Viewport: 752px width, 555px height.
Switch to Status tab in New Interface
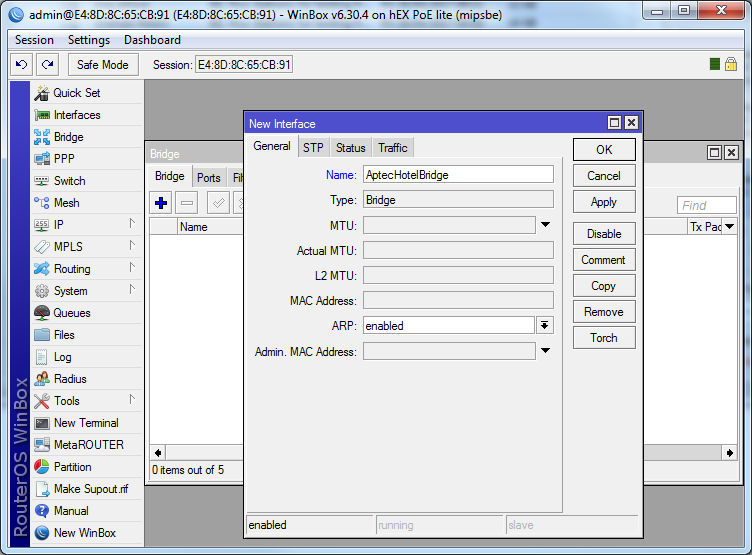351,148
